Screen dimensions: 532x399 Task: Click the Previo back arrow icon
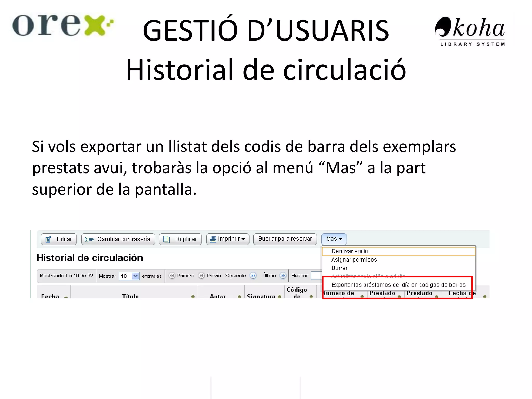[x=201, y=276]
